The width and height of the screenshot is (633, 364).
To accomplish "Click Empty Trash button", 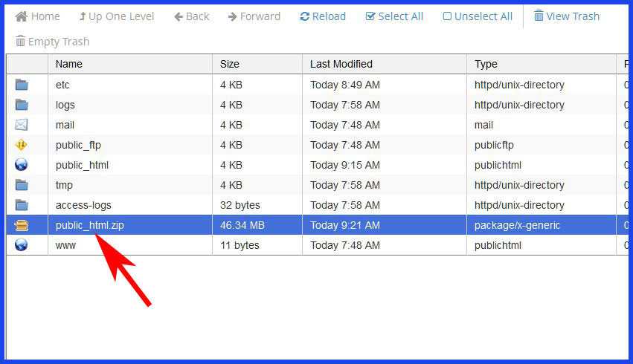I will [52, 42].
